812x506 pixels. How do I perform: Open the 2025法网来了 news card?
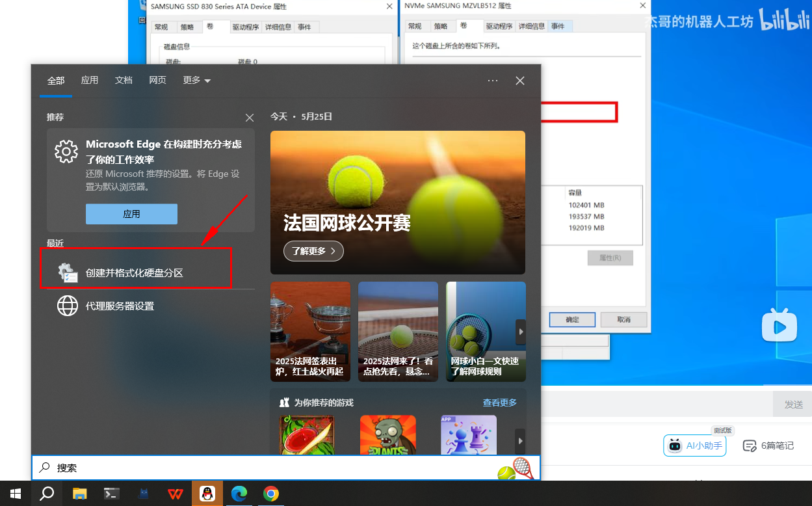398,331
